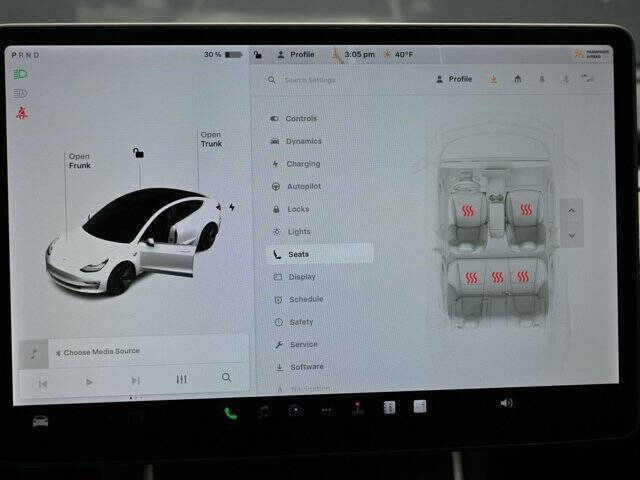Tap the 30 % battery indicator
This screenshot has width=640, height=480.
tap(222, 54)
